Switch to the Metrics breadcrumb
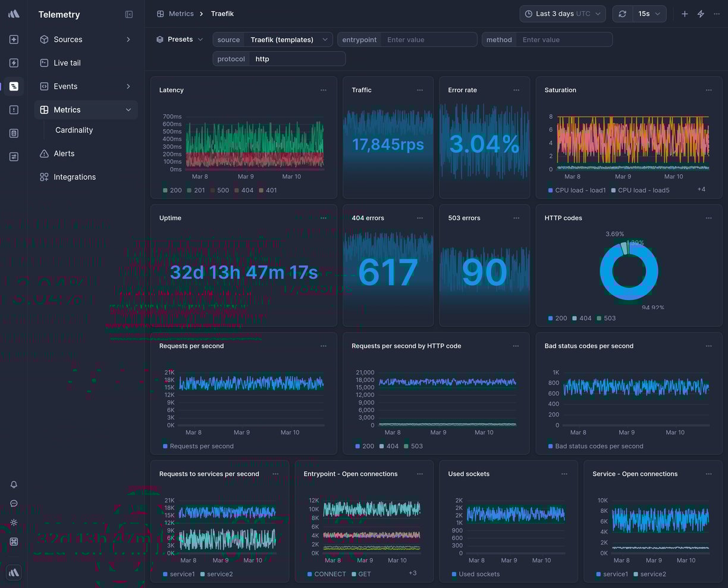This screenshot has width=728, height=588. (x=181, y=13)
